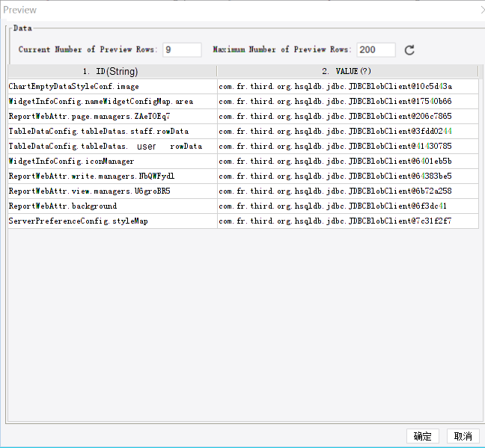Click value cell JDBCBlobClient@6401eb5b

tap(348, 161)
